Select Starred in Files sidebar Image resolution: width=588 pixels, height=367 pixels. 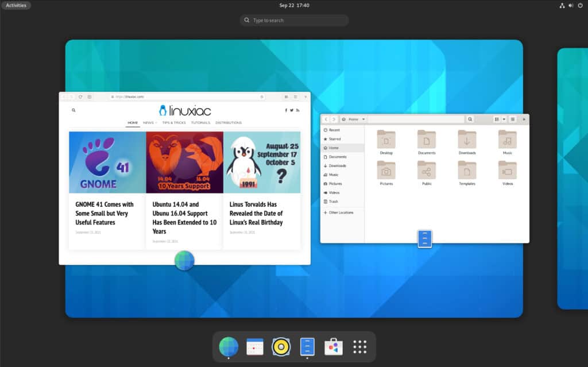(342, 139)
